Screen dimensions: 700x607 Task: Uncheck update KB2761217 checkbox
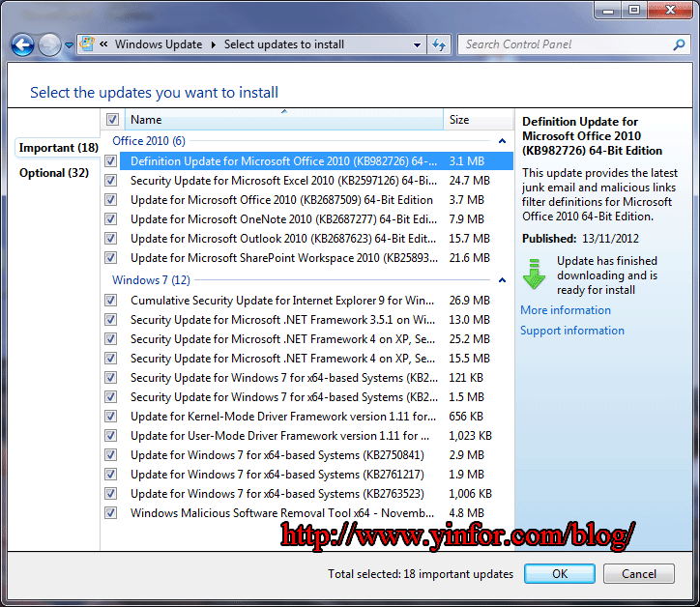111,474
